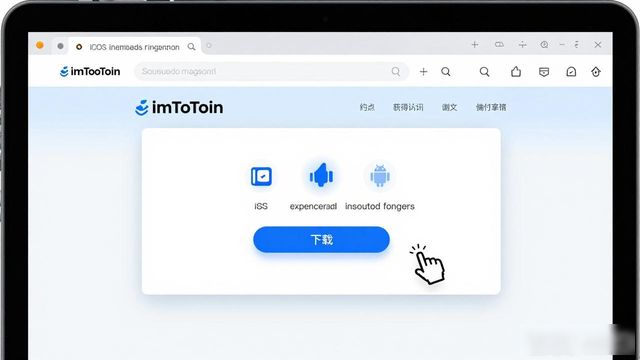Click the iSS label text

261,206
